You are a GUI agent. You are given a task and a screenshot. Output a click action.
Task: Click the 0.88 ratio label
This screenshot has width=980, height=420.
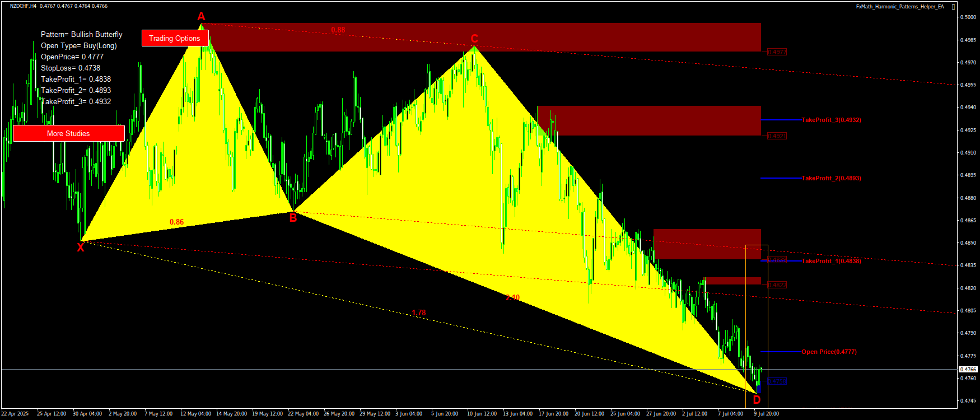pyautogui.click(x=338, y=30)
